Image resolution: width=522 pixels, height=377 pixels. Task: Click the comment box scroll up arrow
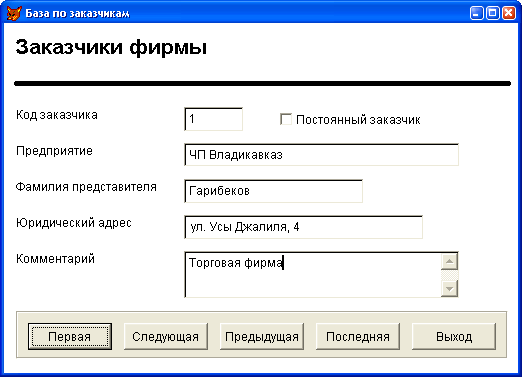coord(449,261)
